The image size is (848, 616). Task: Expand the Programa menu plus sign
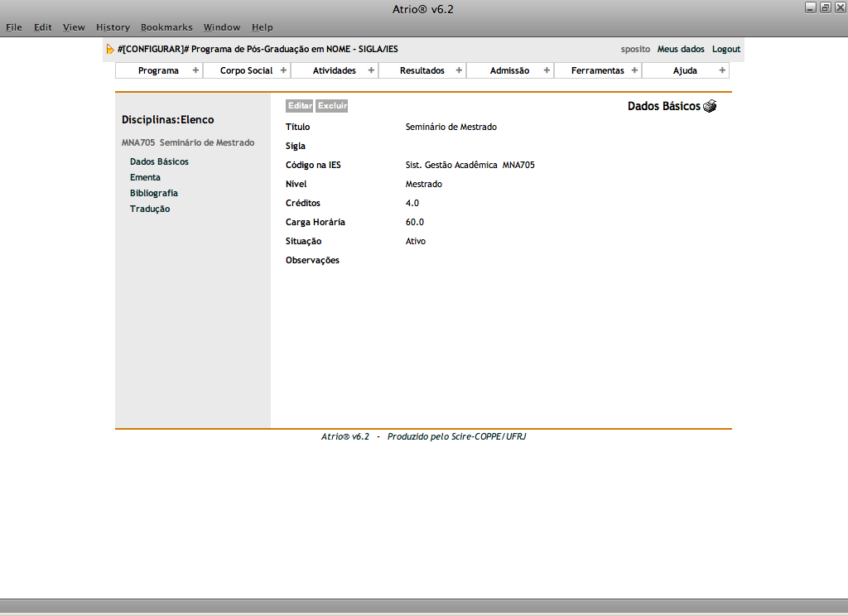[195, 70]
